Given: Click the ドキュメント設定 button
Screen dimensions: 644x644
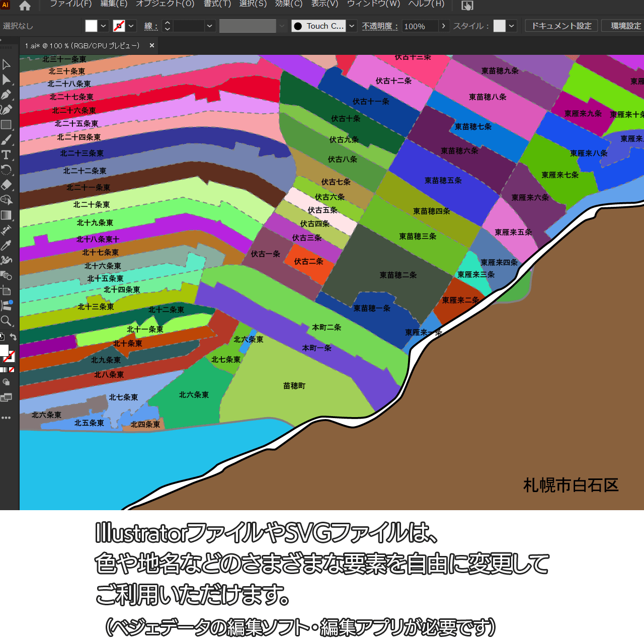Looking at the screenshot, I should [561, 26].
